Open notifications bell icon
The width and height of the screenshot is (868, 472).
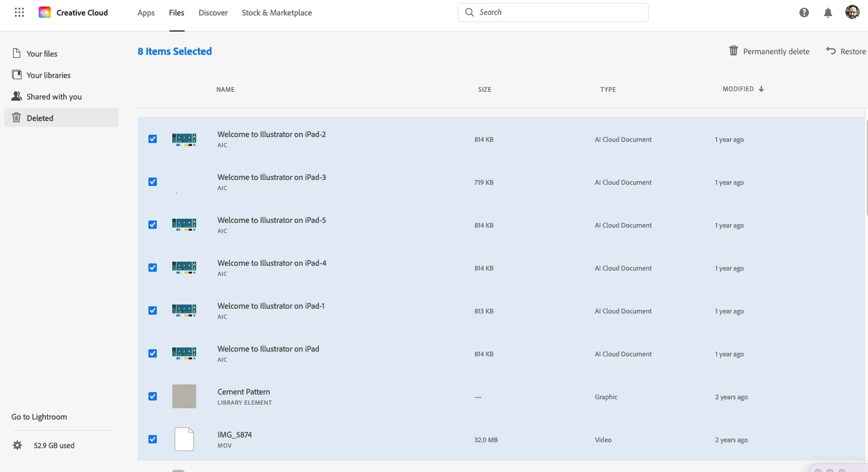coord(828,13)
